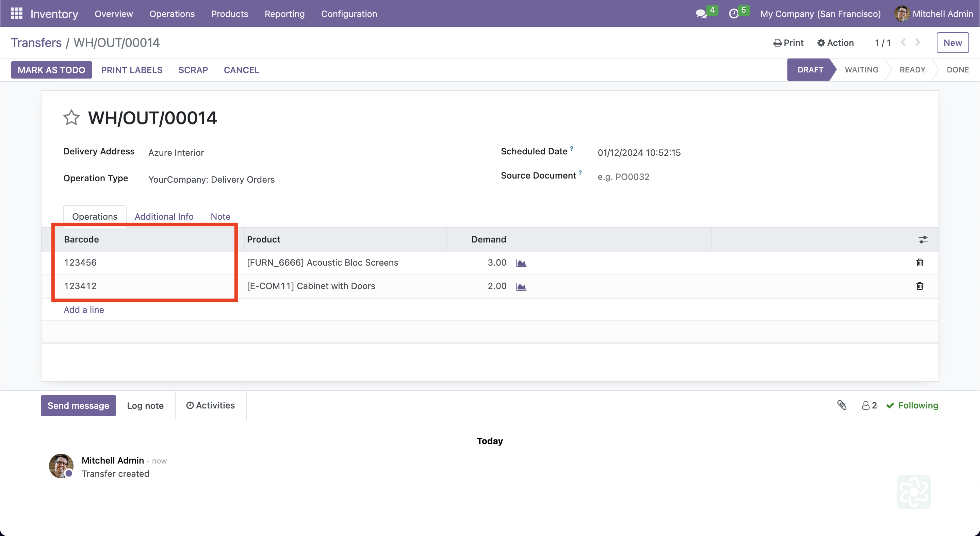
Task: Open forecast chart for Cabinet with Doors
Action: pyautogui.click(x=521, y=287)
